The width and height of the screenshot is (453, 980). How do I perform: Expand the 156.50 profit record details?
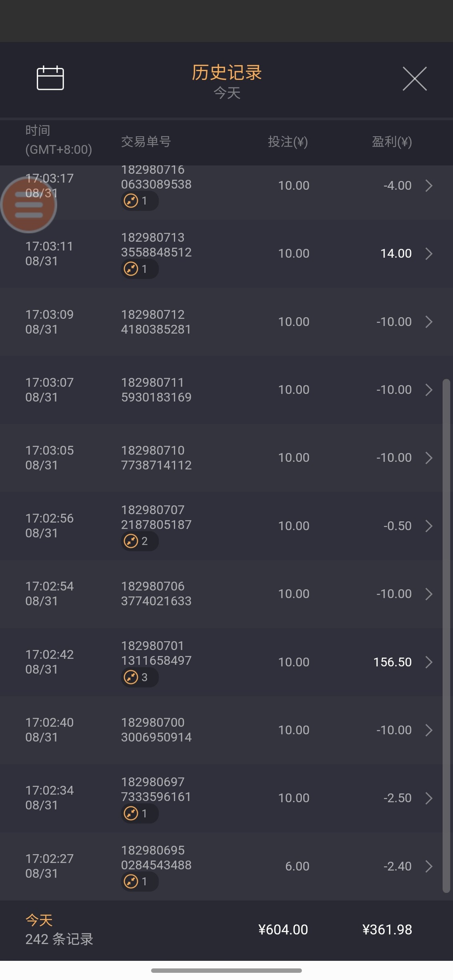[x=429, y=662]
